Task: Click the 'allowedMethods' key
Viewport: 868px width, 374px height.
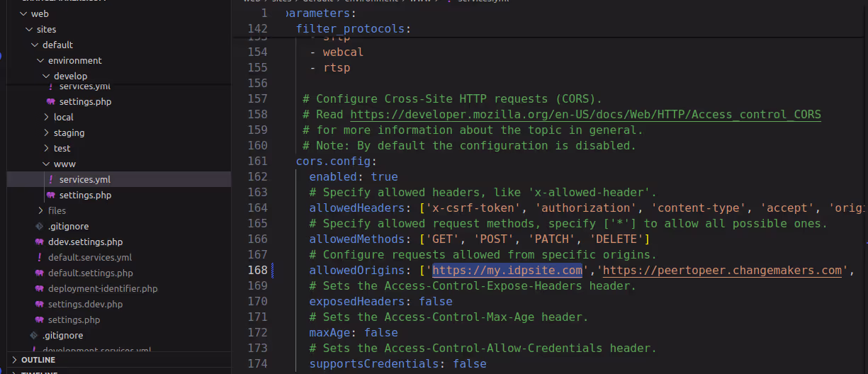Action: point(356,239)
